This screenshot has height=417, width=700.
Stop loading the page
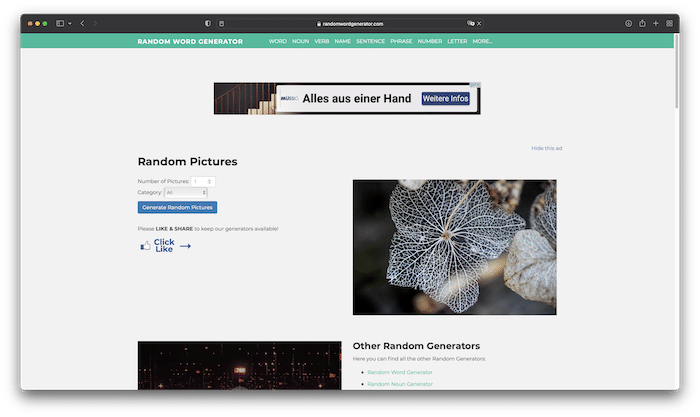tap(479, 23)
